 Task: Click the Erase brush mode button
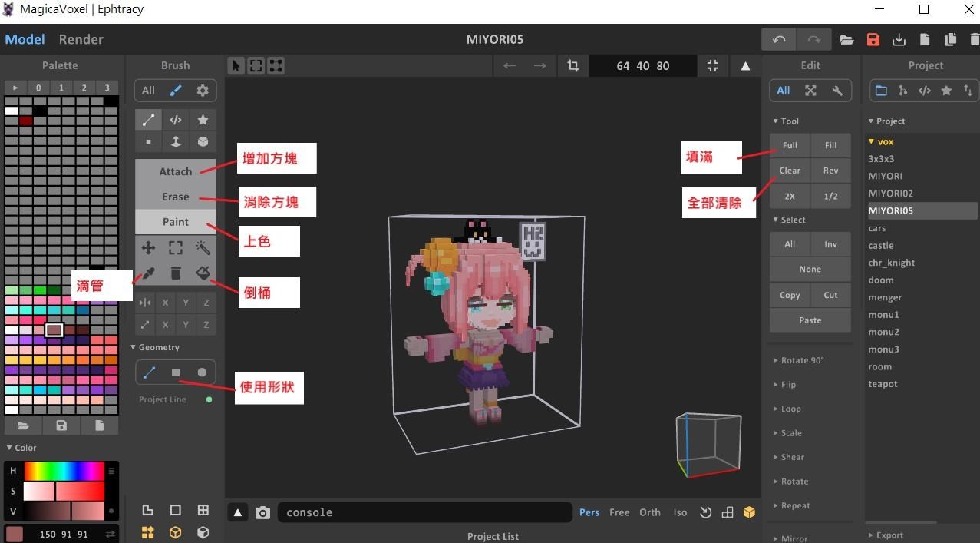click(x=175, y=197)
